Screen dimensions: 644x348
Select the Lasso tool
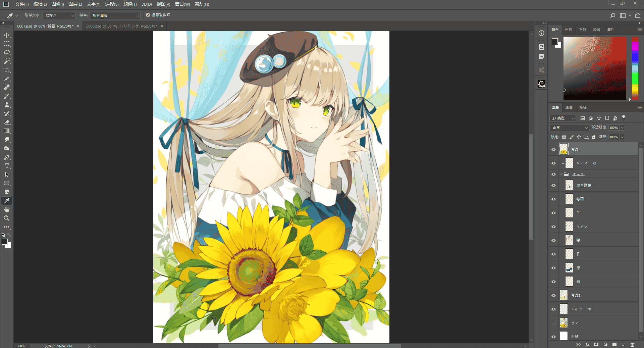pos(7,52)
